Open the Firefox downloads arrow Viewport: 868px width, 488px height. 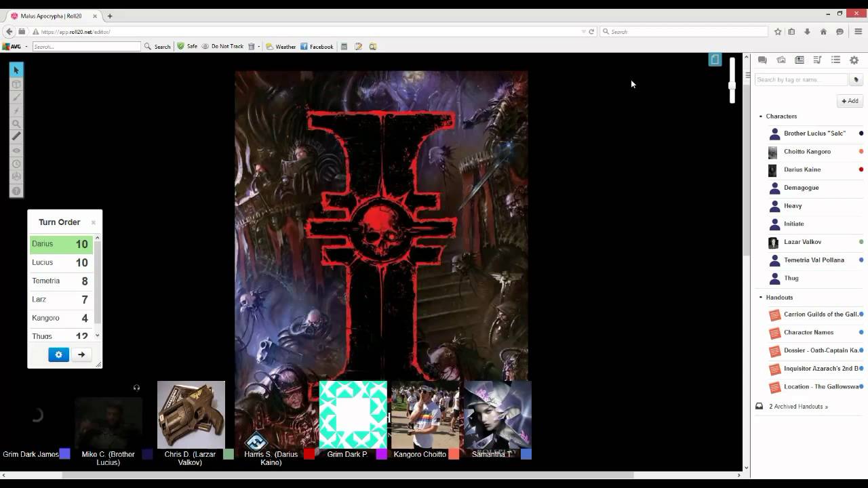pyautogui.click(x=807, y=32)
